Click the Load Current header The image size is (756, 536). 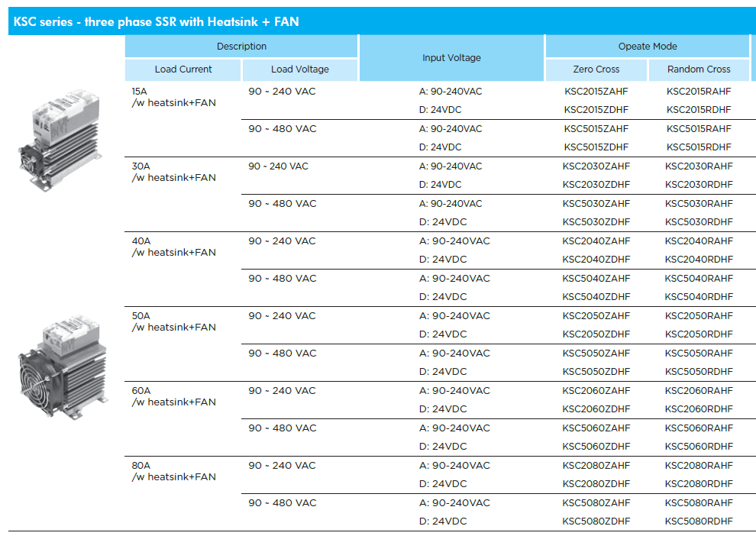pyautogui.click(x=183, y=69)
